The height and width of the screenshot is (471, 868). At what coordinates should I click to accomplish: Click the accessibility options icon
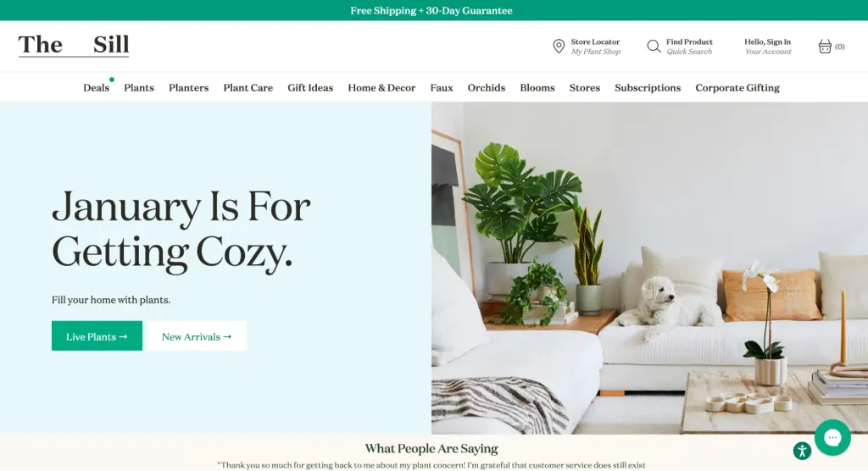(x=802, y=451)
